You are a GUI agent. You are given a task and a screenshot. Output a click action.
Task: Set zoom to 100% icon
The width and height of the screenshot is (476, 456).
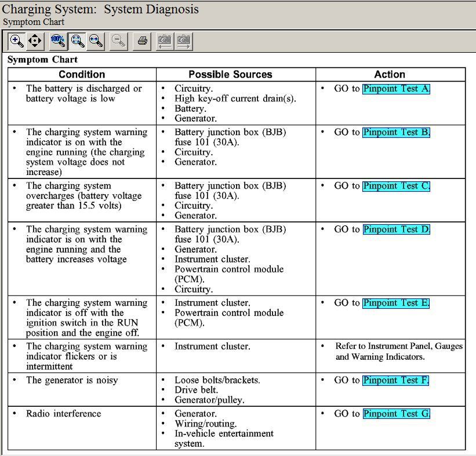58,41
